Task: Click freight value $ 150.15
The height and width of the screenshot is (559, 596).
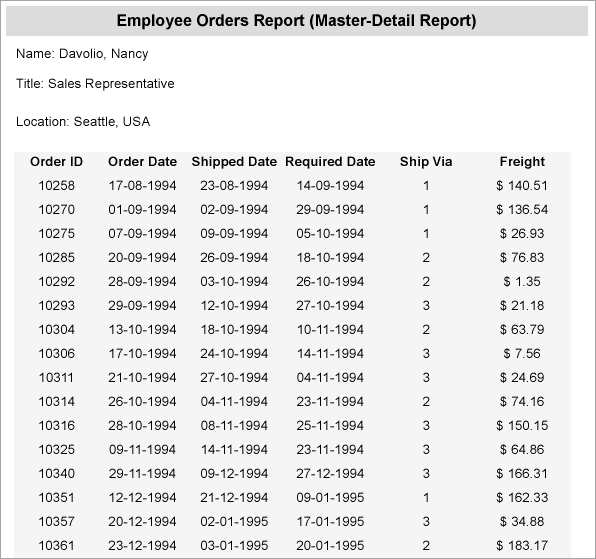Action: pyautogui.click(x=522, y=426)
